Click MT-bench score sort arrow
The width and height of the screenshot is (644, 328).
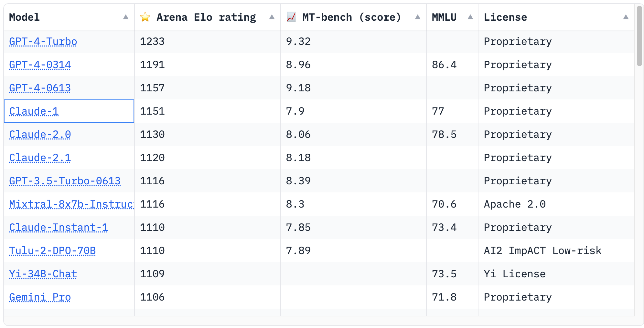[x=418, y=17]
